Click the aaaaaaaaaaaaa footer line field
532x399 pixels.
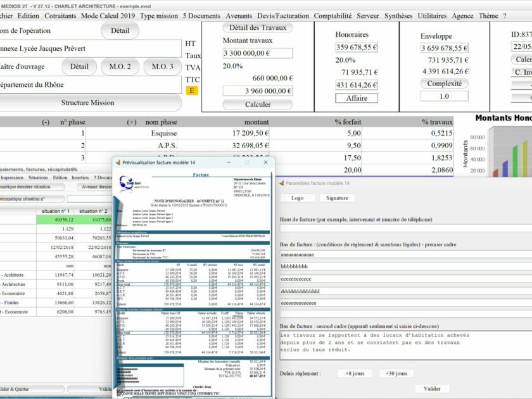406,255
